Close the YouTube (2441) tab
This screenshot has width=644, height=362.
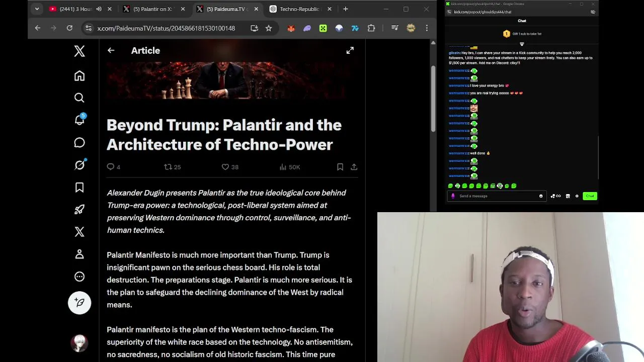pos(109,9)
